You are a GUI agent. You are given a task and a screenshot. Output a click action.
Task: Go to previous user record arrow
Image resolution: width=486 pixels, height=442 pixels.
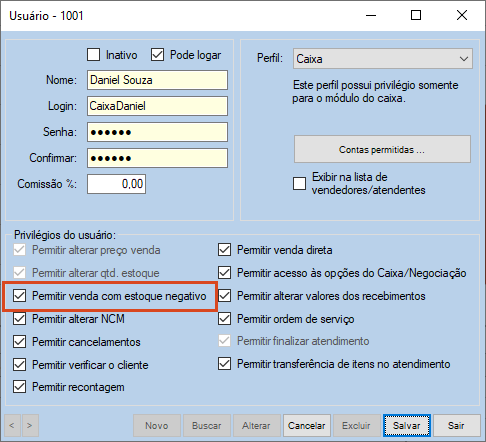(12, 425)
